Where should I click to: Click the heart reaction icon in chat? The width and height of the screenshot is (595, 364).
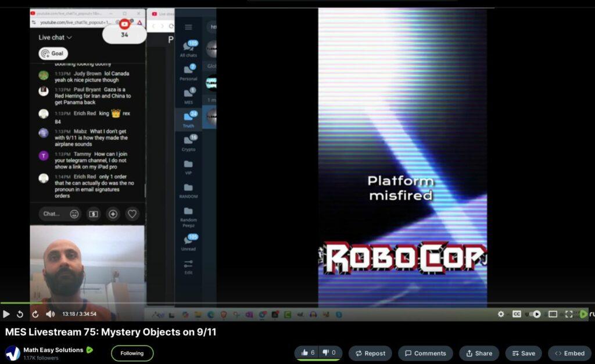coord(132,214)
